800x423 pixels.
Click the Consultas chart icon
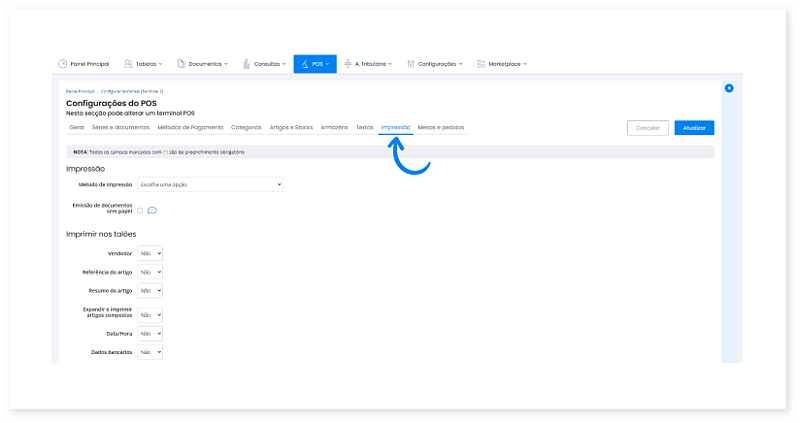(247, 64)
